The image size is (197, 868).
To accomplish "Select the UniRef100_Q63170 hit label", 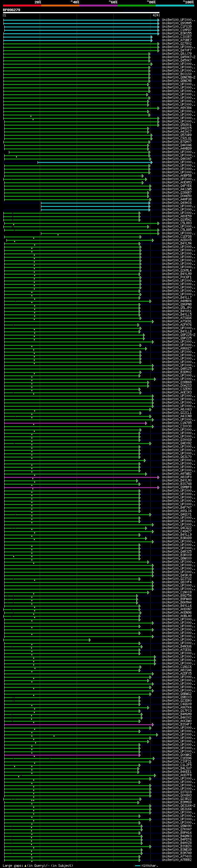I will (177, 457).
